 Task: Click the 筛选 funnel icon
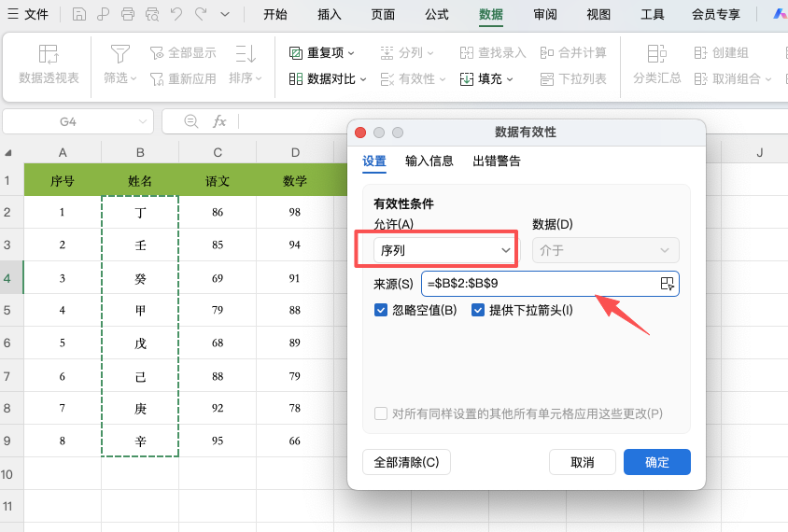point(120,54)
